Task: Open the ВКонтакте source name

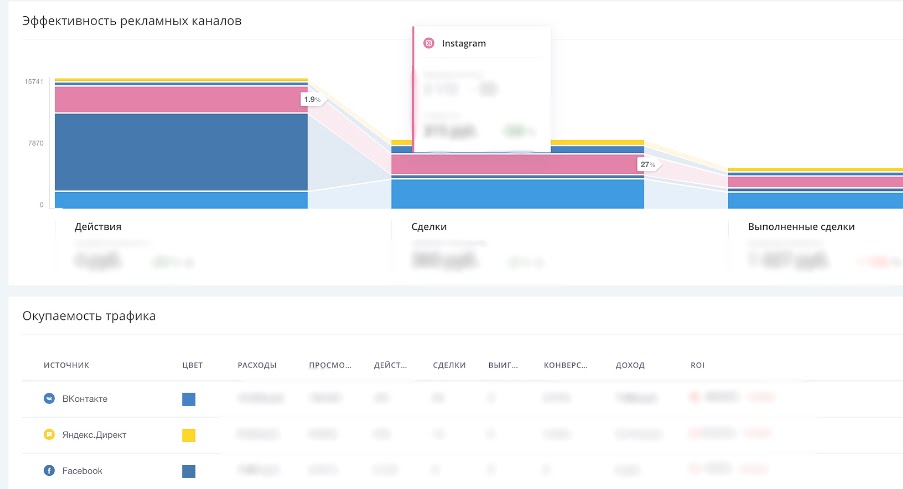Action: coord(85,399)
